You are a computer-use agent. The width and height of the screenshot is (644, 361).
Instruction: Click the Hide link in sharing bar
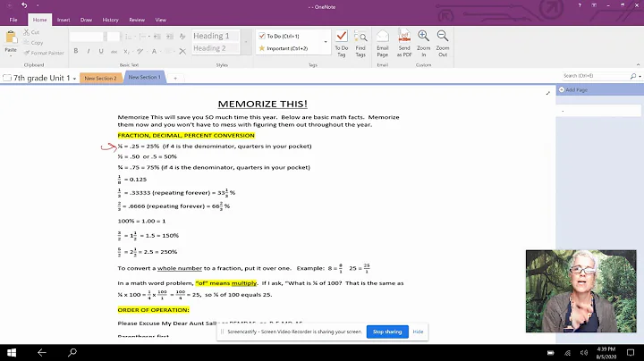click(418, 332)
